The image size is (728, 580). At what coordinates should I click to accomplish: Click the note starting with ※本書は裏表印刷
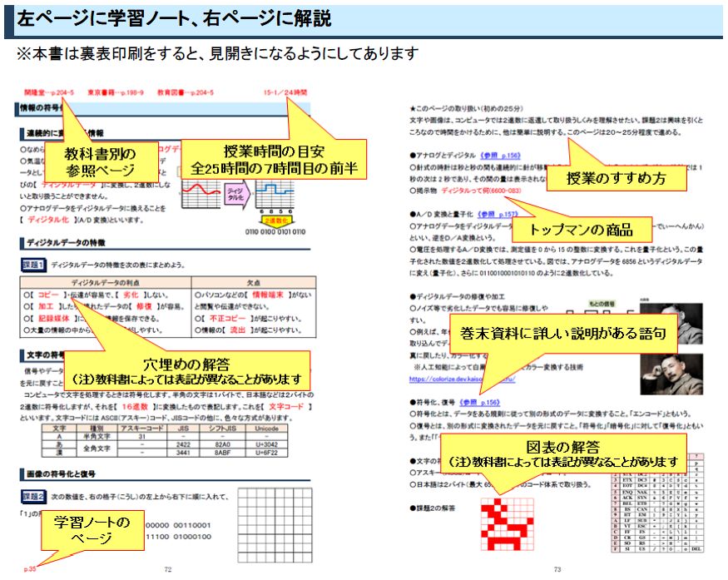217,54
